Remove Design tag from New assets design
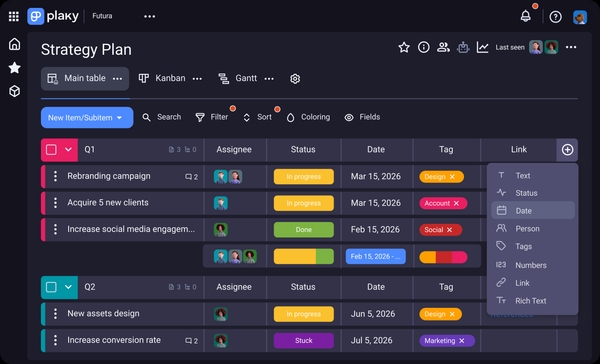 pyautogui.click(x=452, y=314)
